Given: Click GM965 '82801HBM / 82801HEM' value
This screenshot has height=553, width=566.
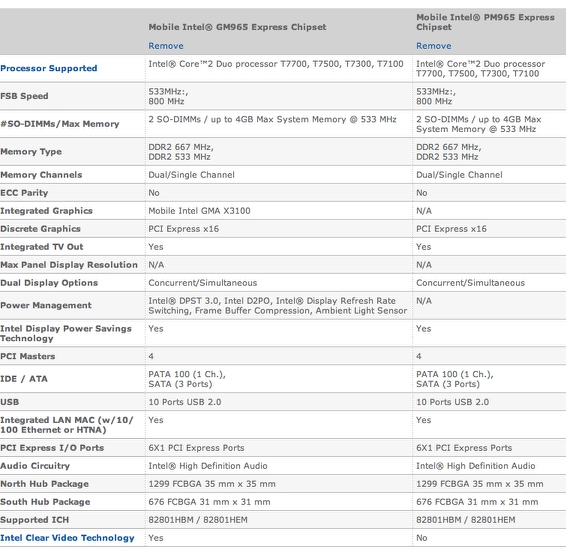Looking at the screenshot, I should coord(198,520).
